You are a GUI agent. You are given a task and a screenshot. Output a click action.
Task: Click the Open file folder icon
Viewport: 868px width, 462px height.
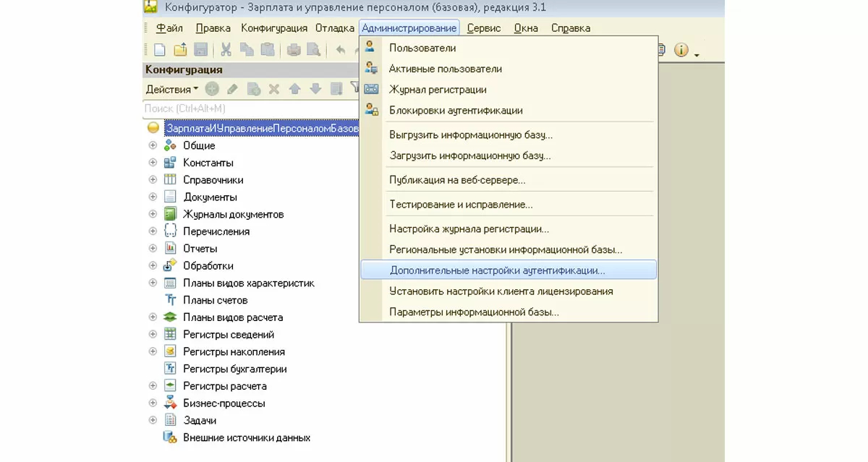[180, 50]
